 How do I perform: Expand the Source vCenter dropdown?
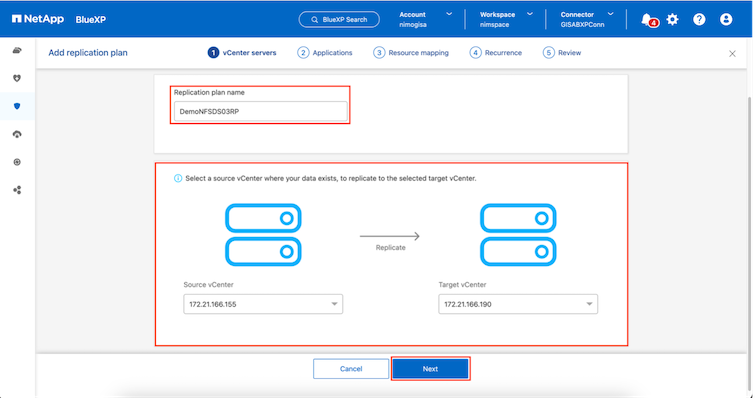coord(262,304)
